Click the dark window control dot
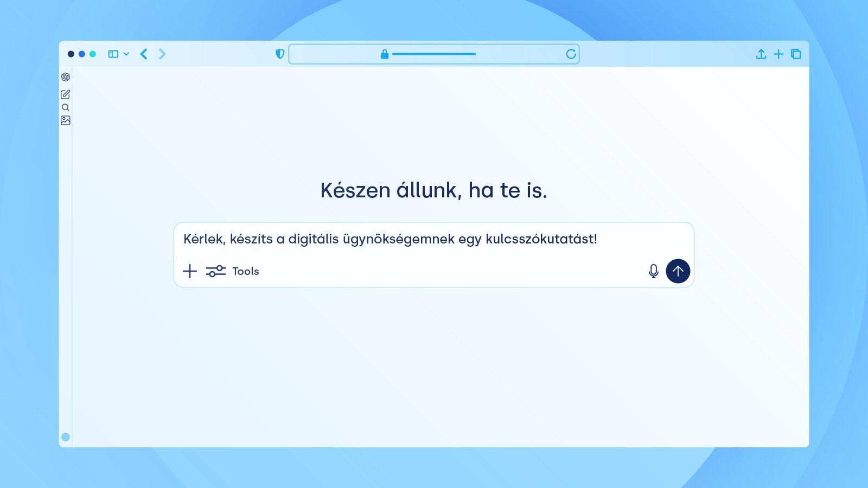The image size is (868, 488). pyautogui.click(x=71, y=54)
